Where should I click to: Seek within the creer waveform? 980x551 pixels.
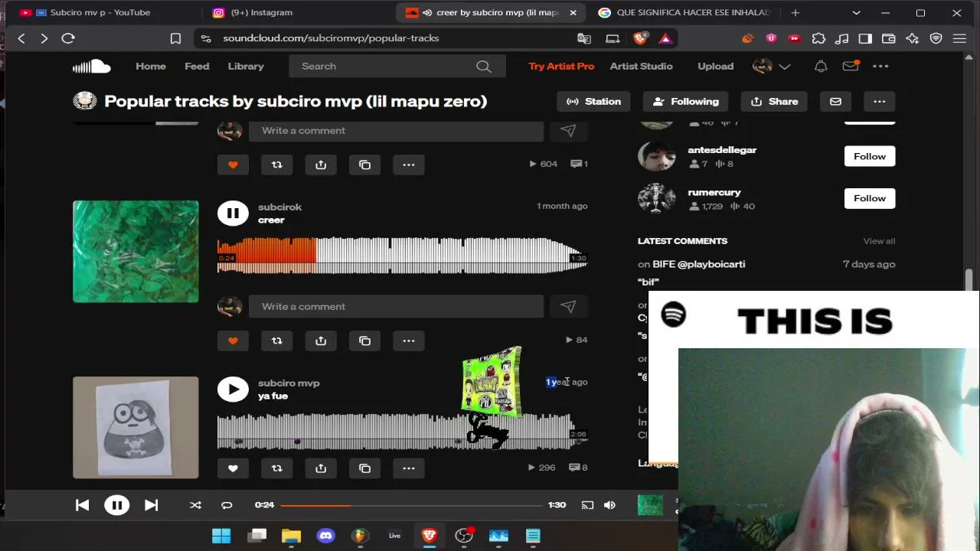click(x=402, y=256)
